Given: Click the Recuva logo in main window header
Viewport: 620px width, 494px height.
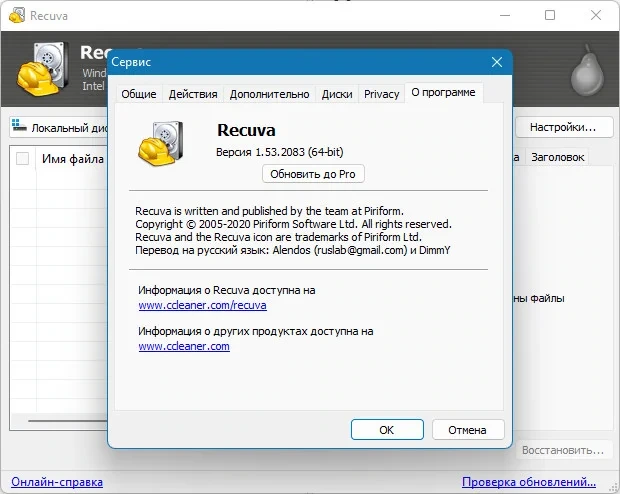Looking at the screenshot, I should point(41,69).
